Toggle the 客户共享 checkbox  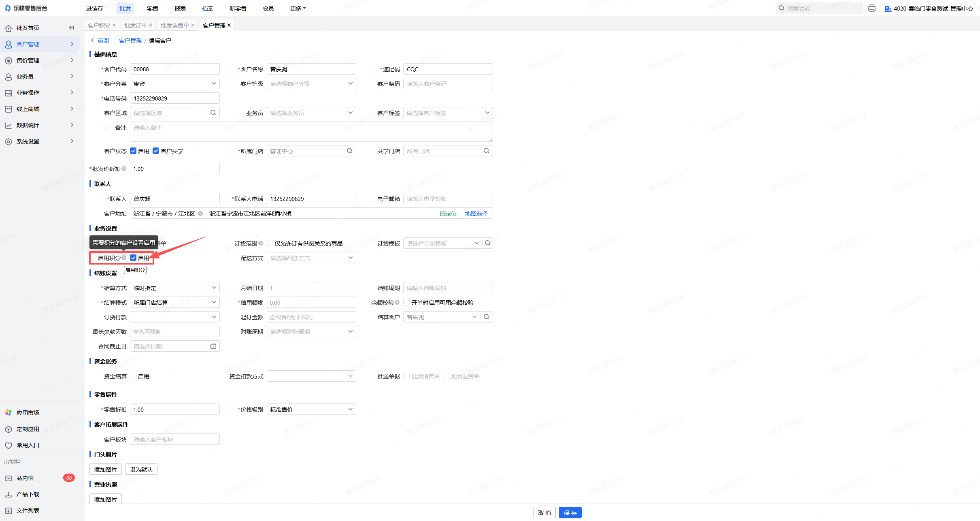[x=156, y=151]
